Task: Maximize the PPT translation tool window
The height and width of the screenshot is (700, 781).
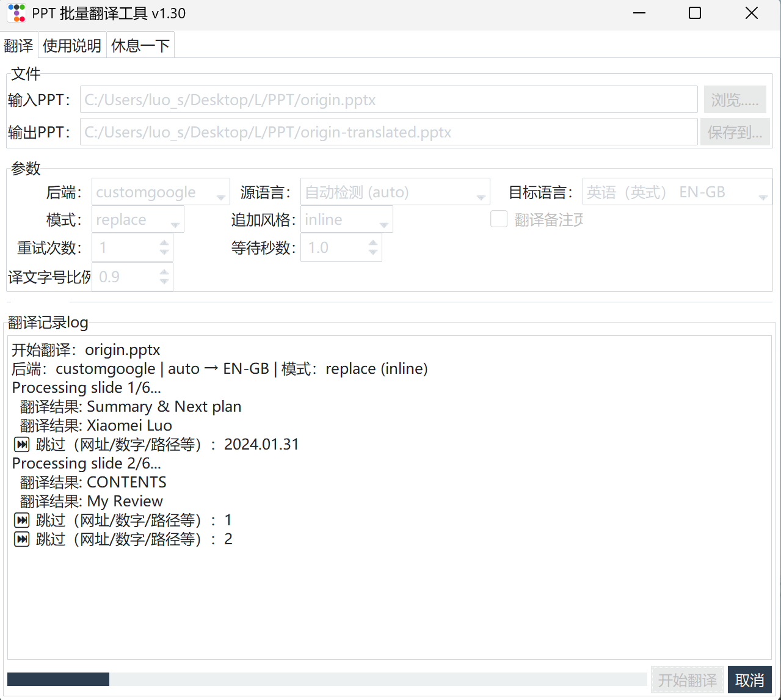Action: [x=694, y=13]
